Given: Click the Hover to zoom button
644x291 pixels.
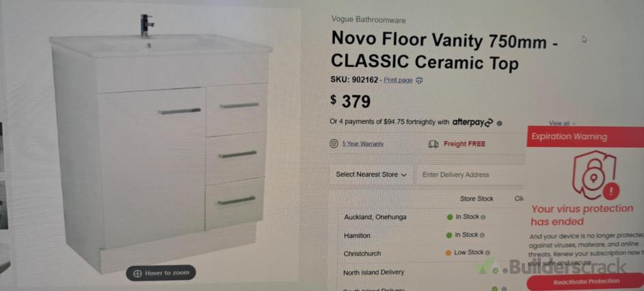Looking at the screenshot, I should point(161,273).
